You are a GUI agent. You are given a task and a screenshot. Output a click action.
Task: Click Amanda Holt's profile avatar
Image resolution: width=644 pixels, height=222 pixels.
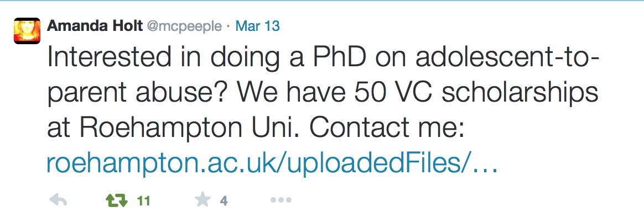[x=27, y=31]
